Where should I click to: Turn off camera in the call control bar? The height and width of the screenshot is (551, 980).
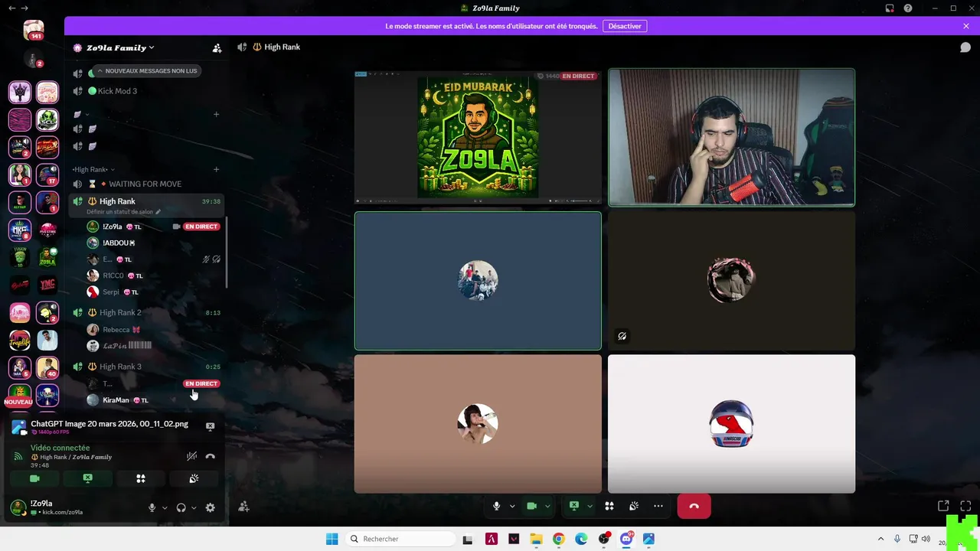[x=531, y=506]
